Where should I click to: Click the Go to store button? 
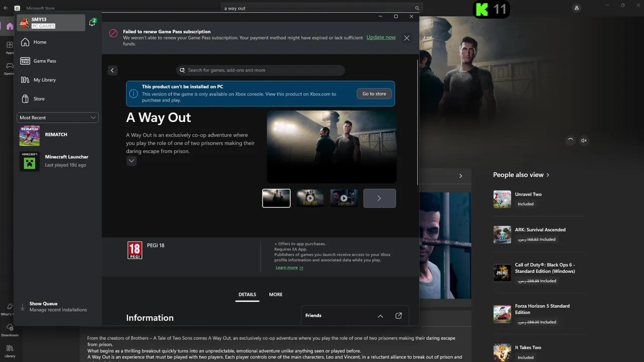(374, 94)
